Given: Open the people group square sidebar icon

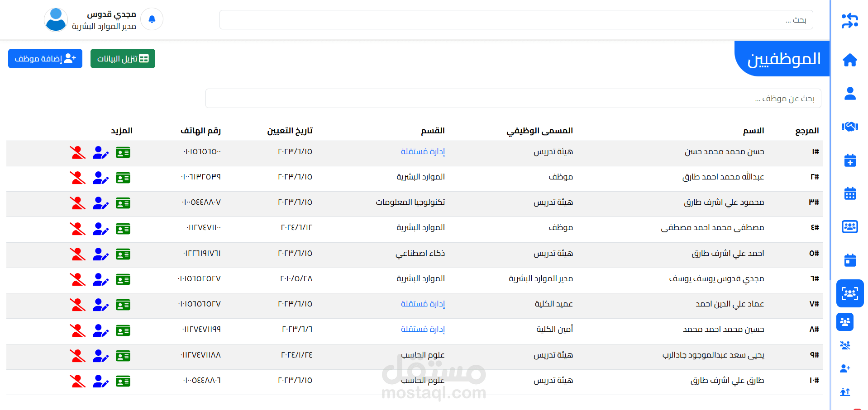Looking at the screenshot, I should coord(845,322).
